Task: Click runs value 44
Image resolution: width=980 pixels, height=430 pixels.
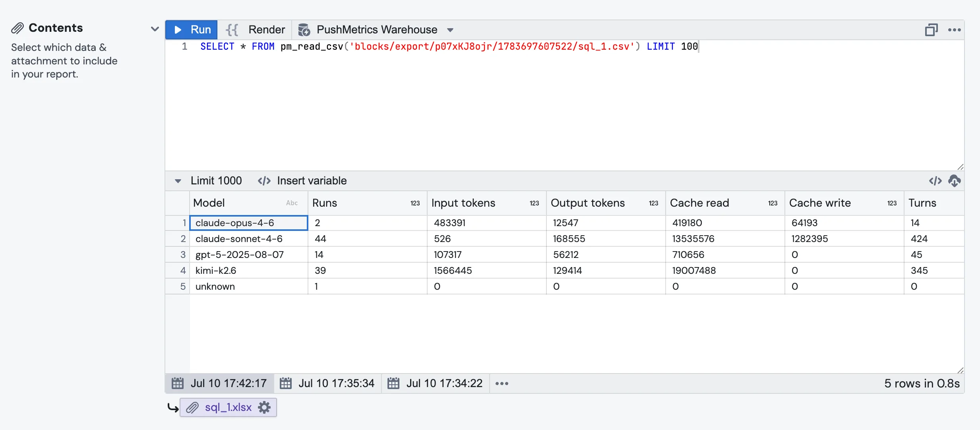Action: 367,239
